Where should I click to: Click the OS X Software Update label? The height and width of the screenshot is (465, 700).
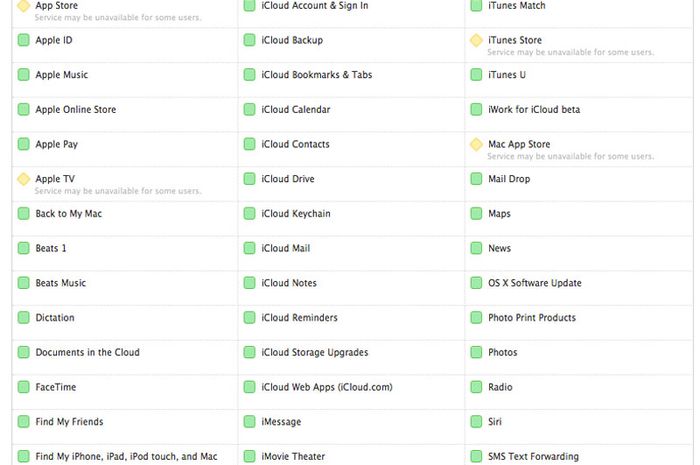pos(535,283)
